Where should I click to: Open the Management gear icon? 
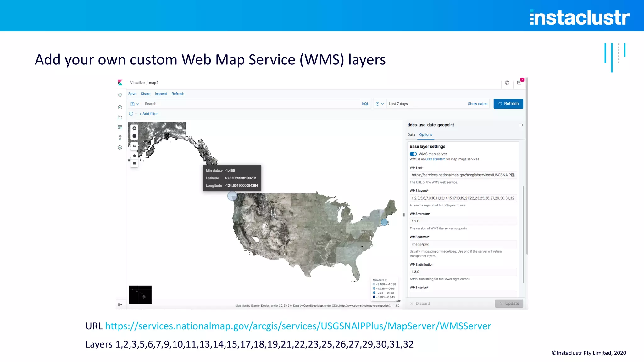pos(120,147)
